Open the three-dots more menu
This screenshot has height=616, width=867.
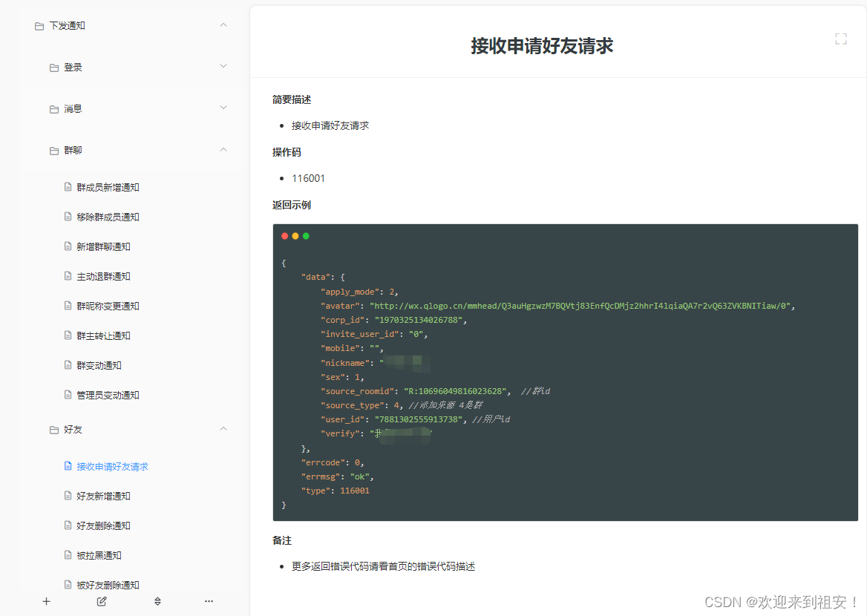[x=209, y=601]
